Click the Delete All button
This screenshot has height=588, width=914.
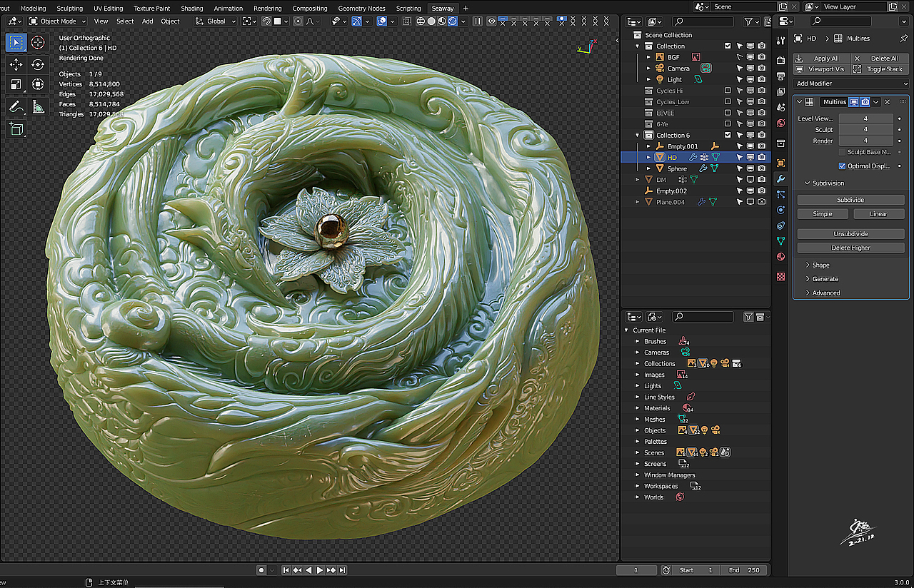pyautogui.click(x=879, y=59)
